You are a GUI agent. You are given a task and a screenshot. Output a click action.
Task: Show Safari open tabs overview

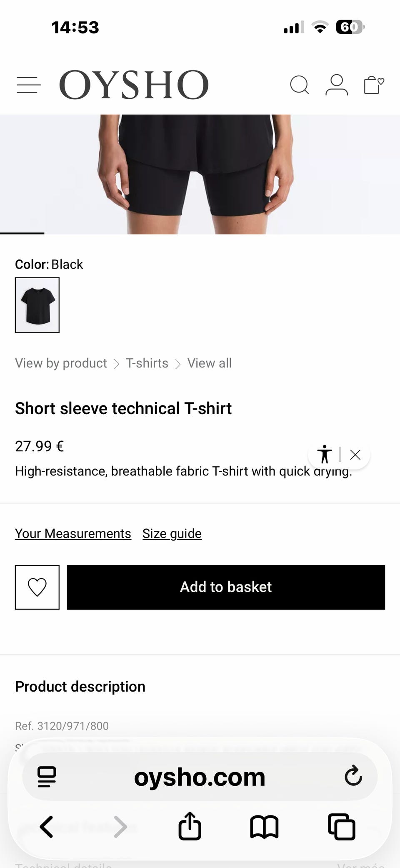pos(342,826)
